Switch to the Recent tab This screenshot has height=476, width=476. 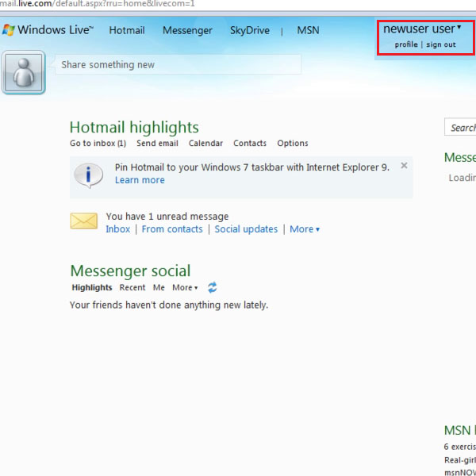(132, 287)
